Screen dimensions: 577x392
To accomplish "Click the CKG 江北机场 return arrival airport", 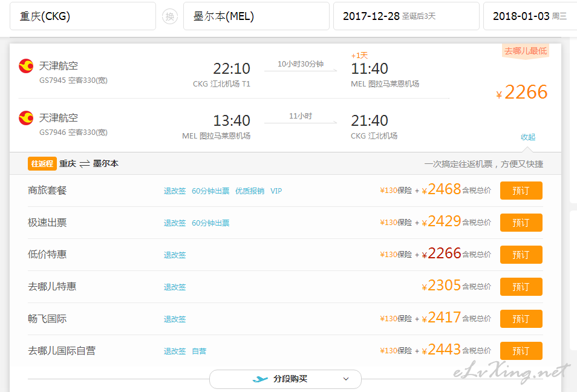I will click(374, 136).
